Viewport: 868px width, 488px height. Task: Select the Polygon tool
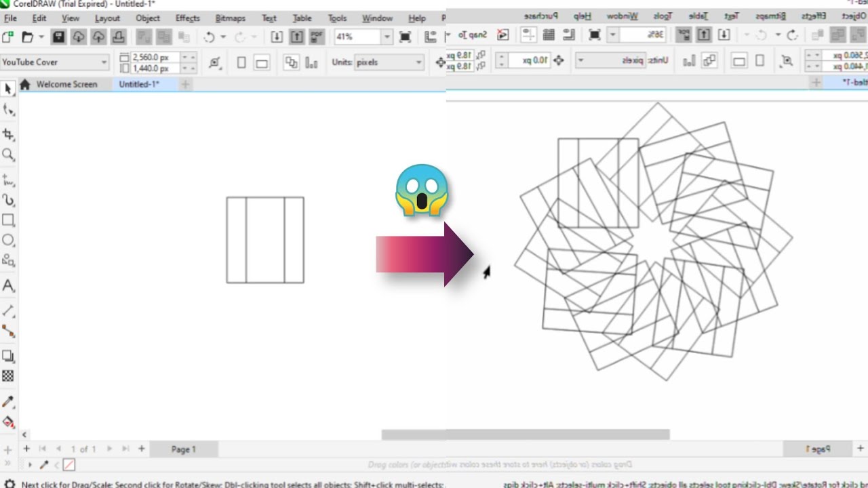pyautogui.click(x=8, y=260)
